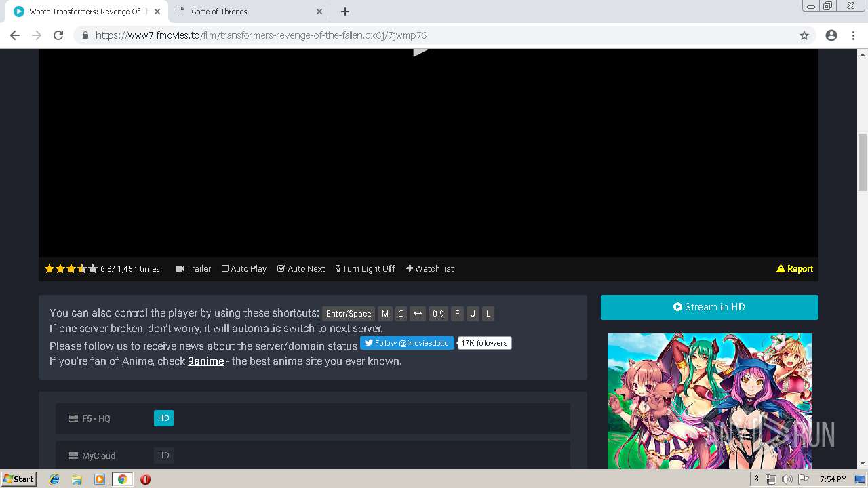Close the Game of Thrones tab
Screen dimensions: 868x488
(x=320, y=12)
